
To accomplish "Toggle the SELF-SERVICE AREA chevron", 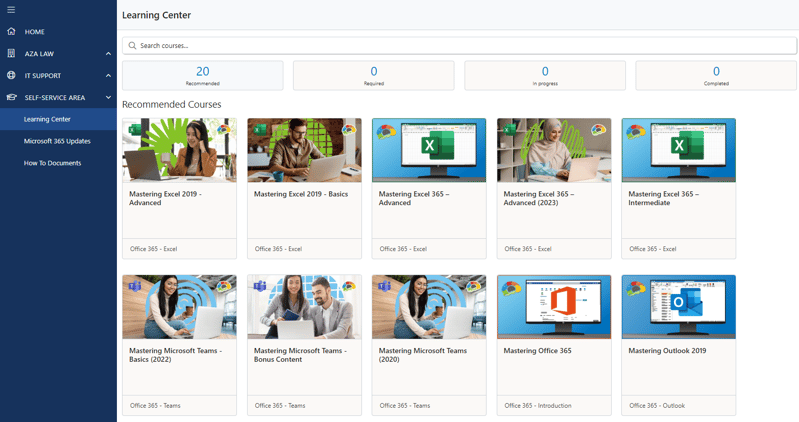I will pos(109,97).
